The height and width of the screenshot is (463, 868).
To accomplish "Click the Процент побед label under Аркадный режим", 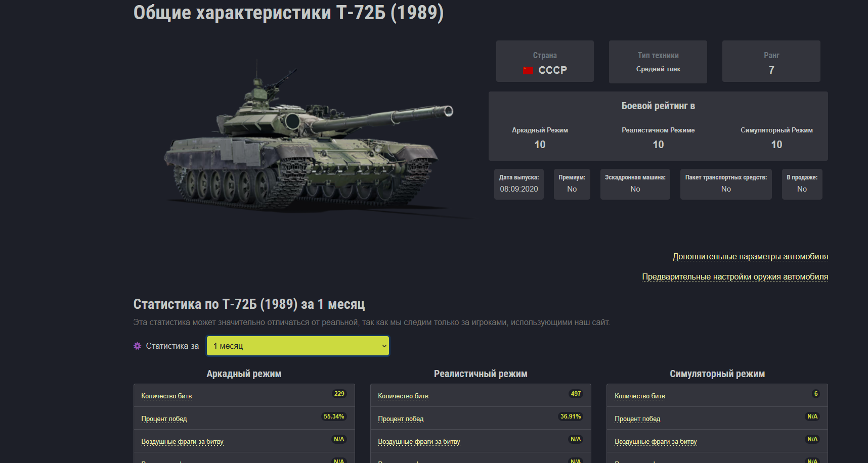I will click(x=164, y=419).
